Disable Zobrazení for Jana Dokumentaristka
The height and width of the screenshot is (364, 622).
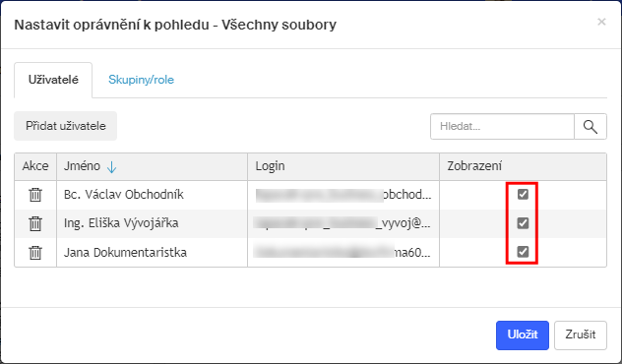523,252
